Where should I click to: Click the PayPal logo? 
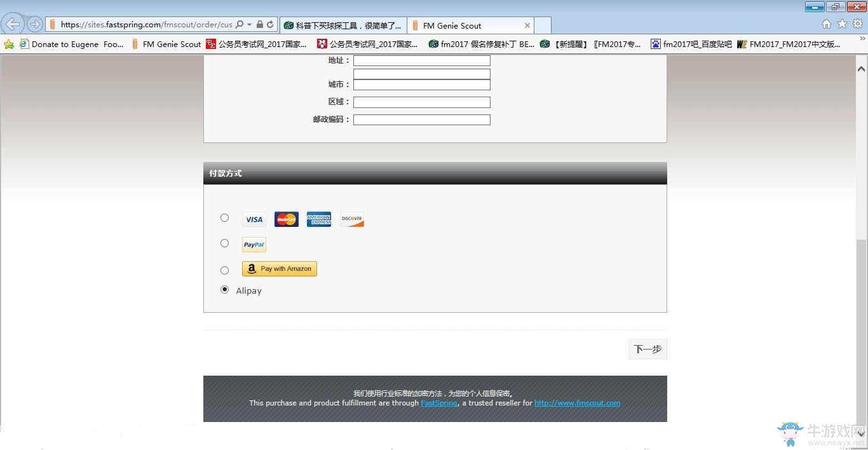(x=254, y=245)
